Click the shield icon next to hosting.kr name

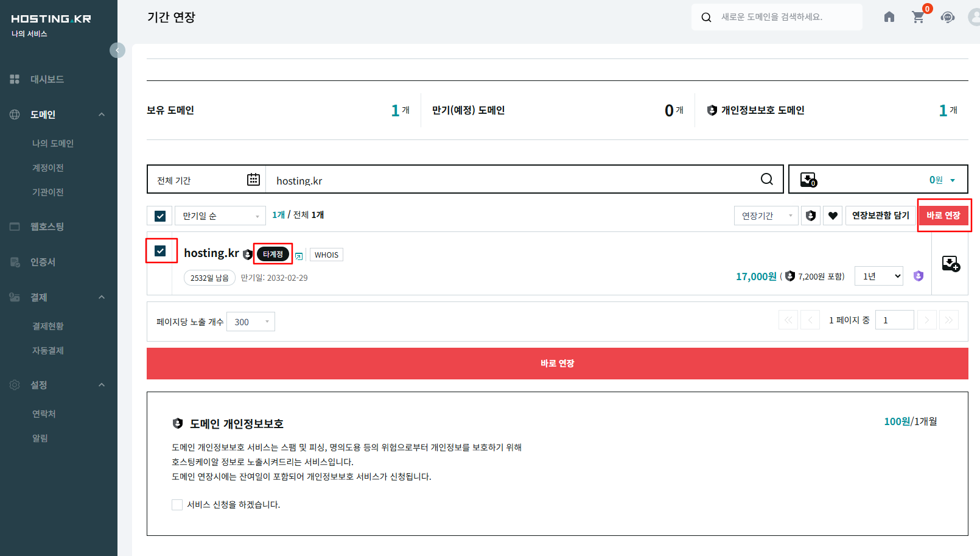pyautogui.click(x=247, y=255)
